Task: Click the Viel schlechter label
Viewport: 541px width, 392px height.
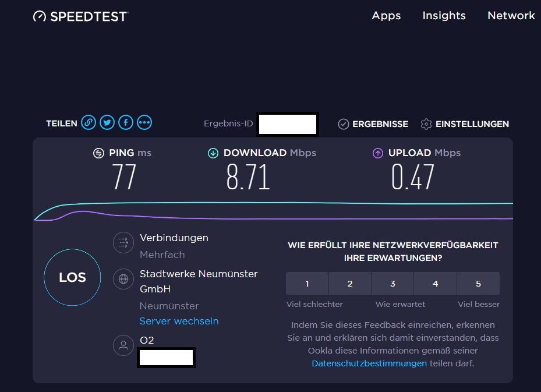Action: pos(314,305)
